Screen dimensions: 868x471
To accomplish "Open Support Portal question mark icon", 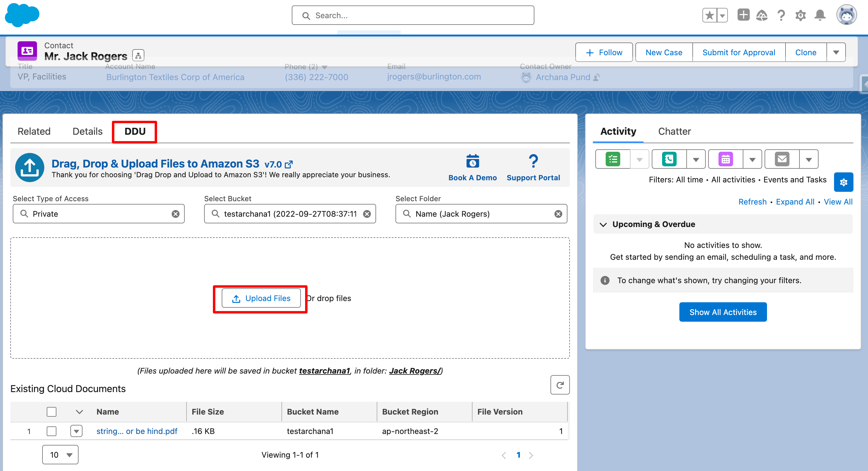I will coord(533,161).
